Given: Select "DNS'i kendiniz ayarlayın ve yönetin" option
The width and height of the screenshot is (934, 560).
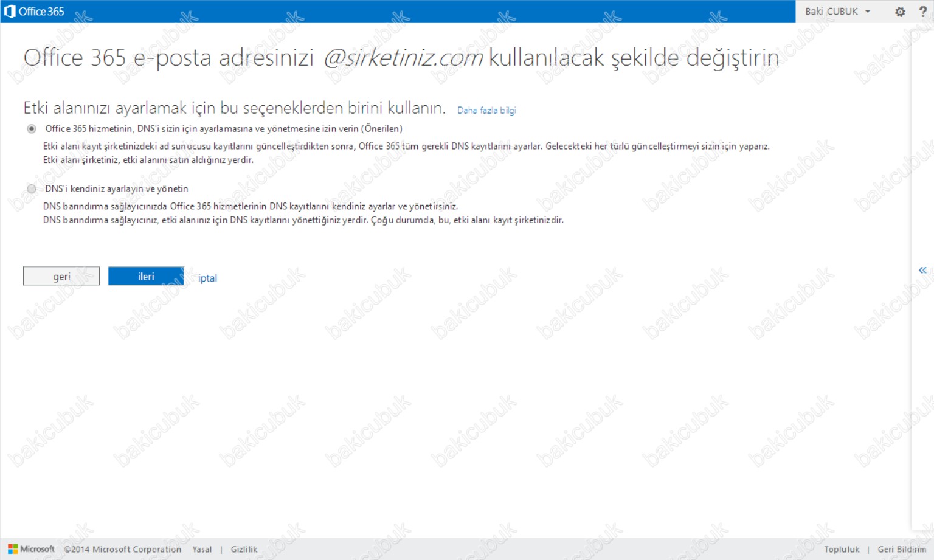Looking at the screenshot, I should [32, 189].
